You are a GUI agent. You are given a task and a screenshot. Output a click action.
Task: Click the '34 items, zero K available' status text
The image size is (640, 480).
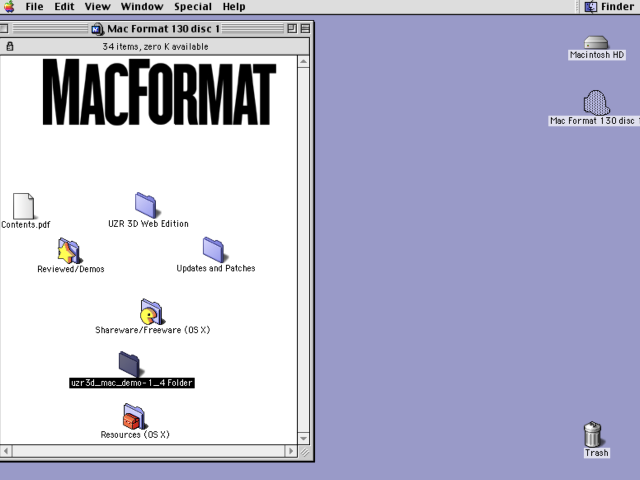point(156,47)
